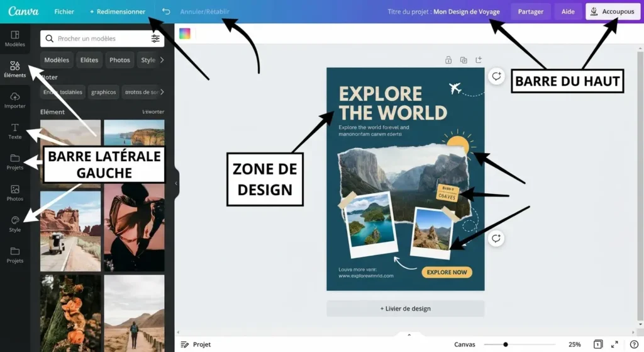
Task: Select the Style filter tab
Action: 148,60
